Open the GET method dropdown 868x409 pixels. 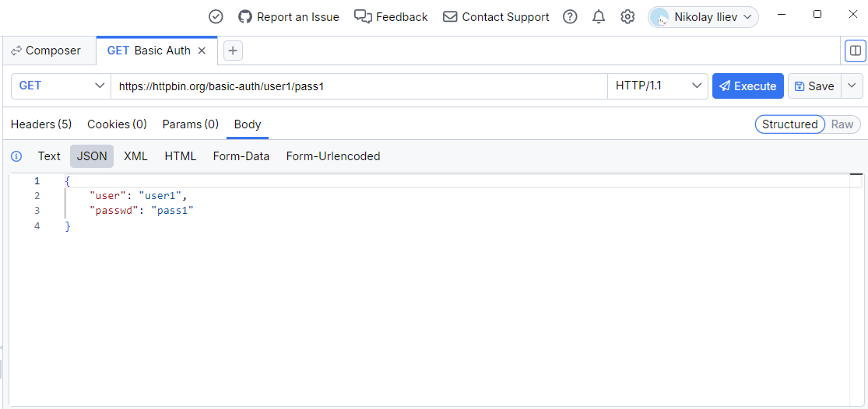(61, 86)
